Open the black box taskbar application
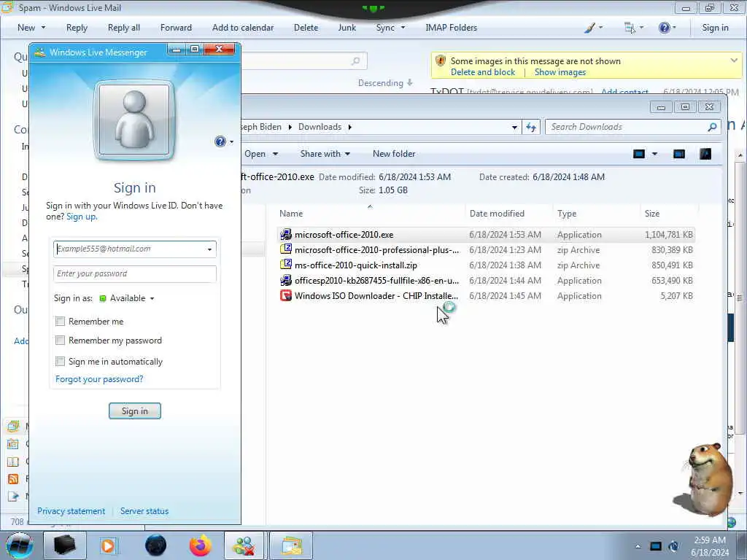The image size is (747, 560). 64,545
